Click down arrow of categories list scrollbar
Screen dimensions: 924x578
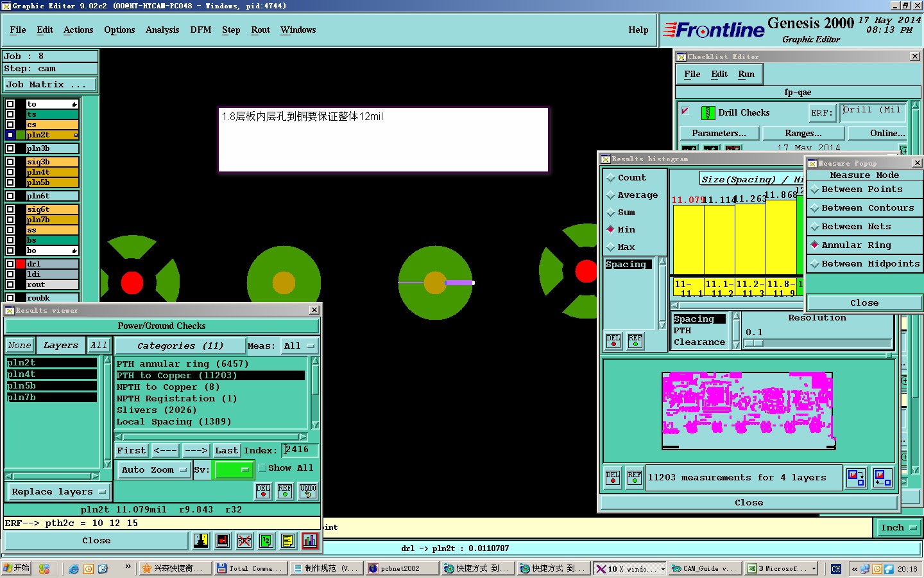(x=315, y=425)
